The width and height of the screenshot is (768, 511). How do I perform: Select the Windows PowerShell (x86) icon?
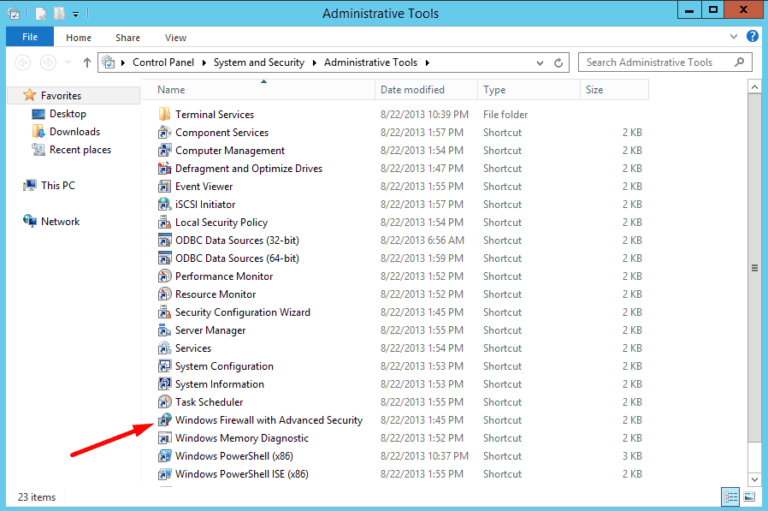(x=165, y=456)
